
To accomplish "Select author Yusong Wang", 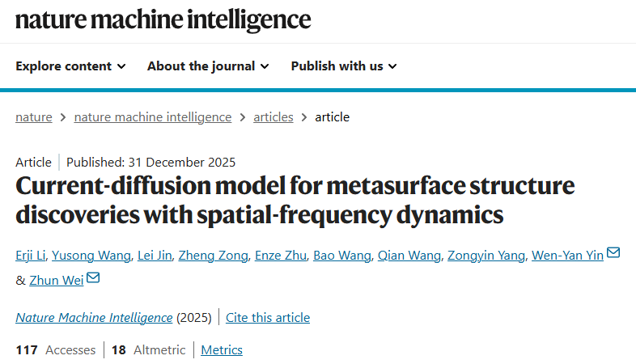I will (x=91, y=256).
